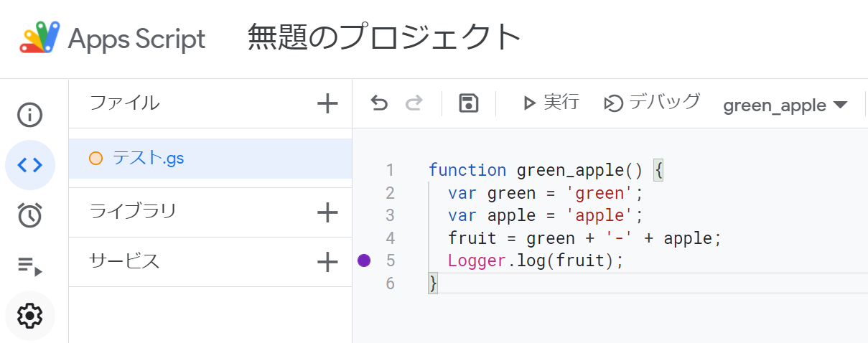Start debugging with デバッグ button
The height and width of the screenshot is (343, 868).
652,103
